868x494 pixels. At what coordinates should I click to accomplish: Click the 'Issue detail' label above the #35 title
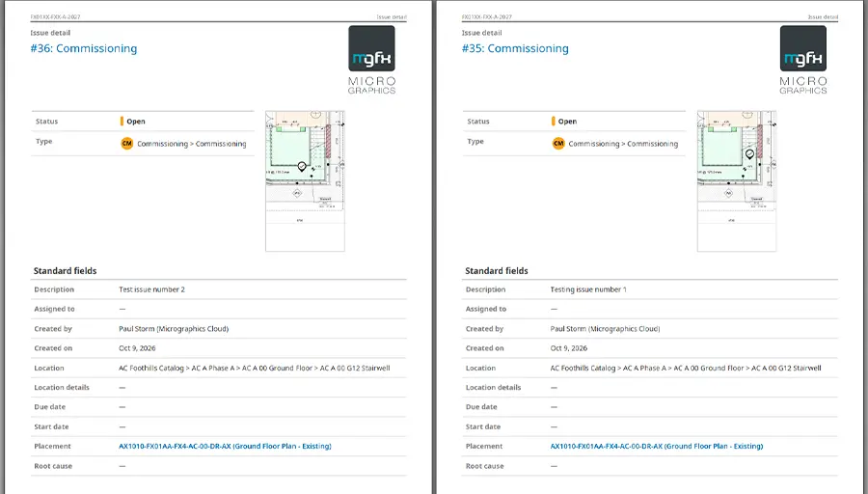coord(482,33)
